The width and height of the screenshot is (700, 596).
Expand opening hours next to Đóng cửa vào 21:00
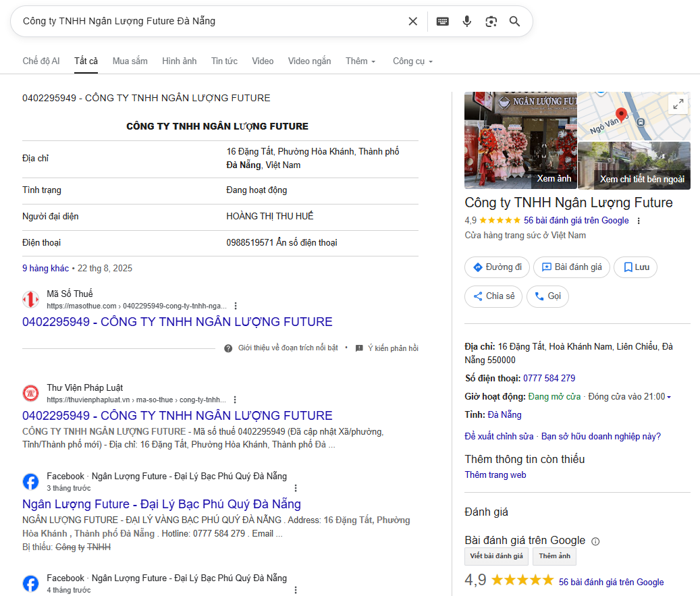(x=669, y=397)
